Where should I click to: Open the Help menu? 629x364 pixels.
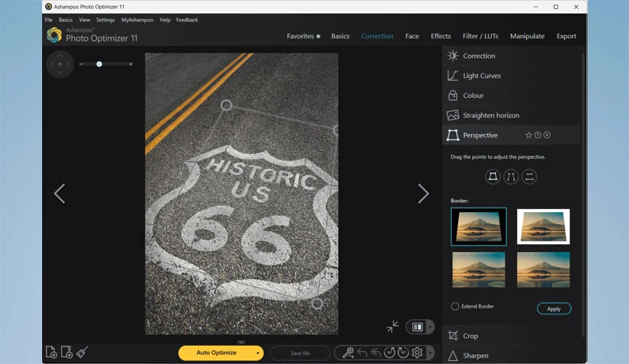(x=165, y=20)
